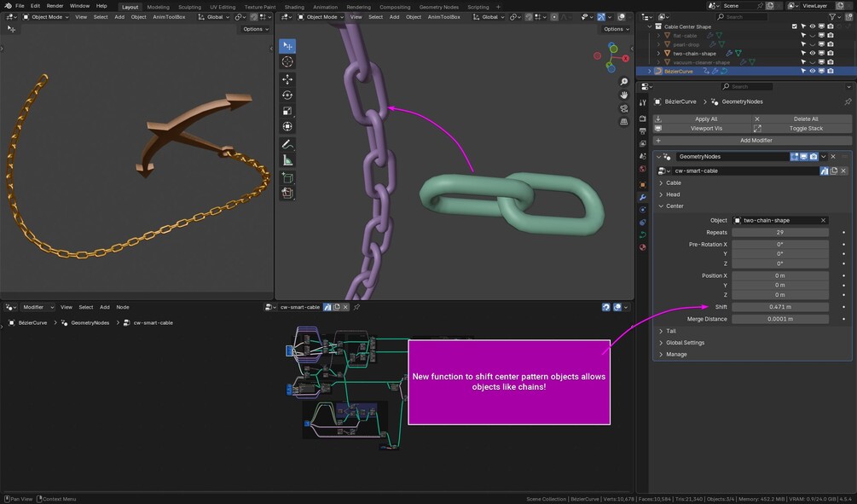This screenshot has height=504, width=857.
Task: Expand the Tail panel section
Action: tap(671, 331)
